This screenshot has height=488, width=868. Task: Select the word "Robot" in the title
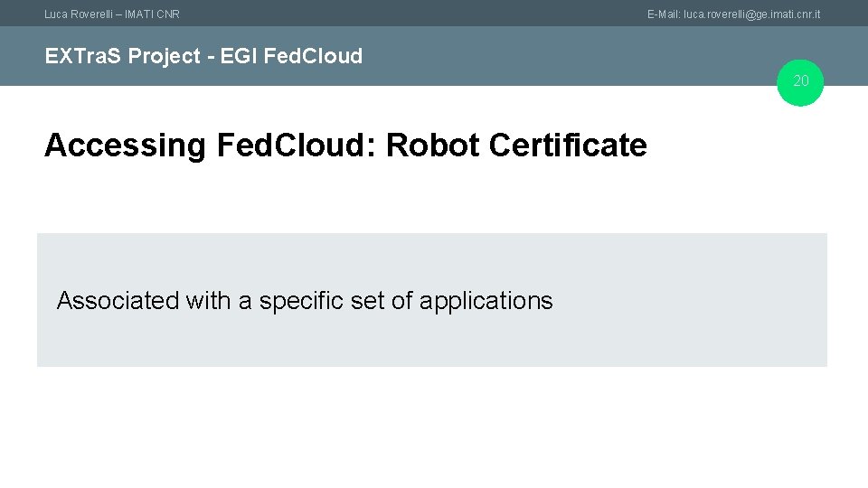pos(430,145)
